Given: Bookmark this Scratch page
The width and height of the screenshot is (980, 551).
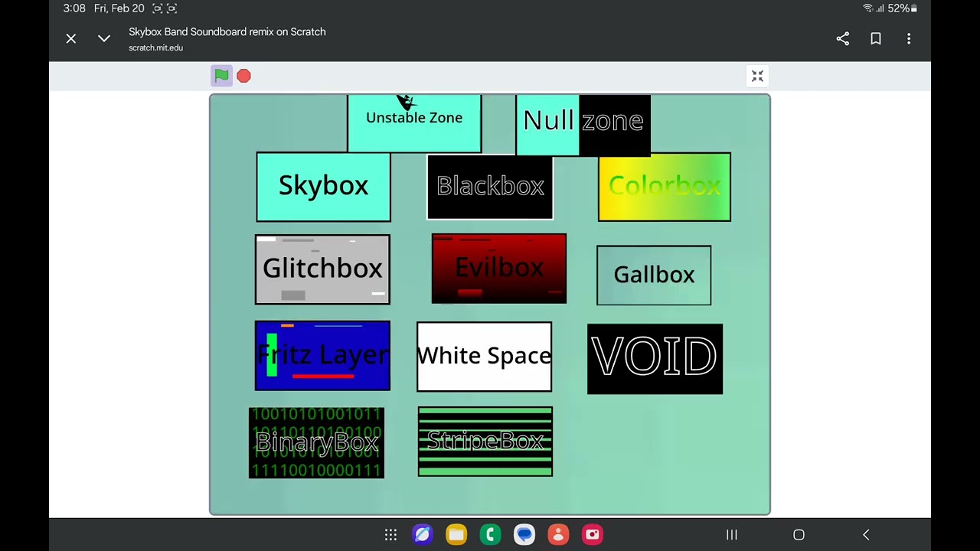Looking at the screenshot, I should point(876,38).
